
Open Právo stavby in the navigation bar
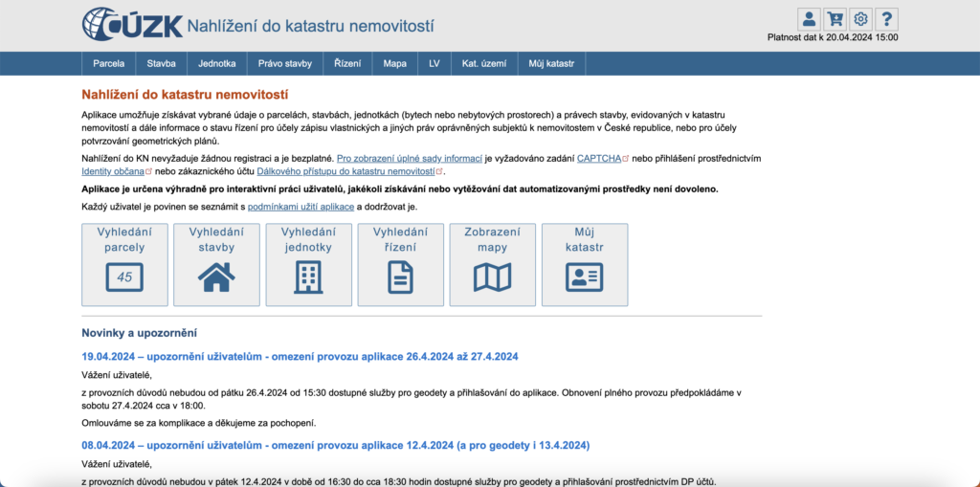coord(285,63)
